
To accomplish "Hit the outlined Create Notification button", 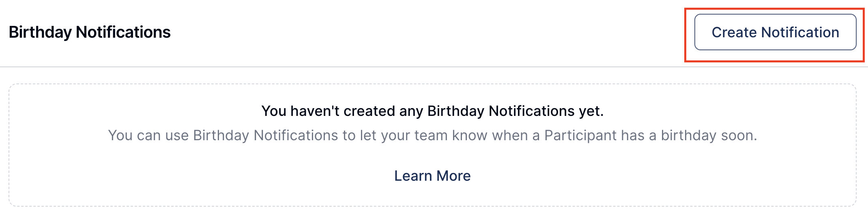I will 775,32.
